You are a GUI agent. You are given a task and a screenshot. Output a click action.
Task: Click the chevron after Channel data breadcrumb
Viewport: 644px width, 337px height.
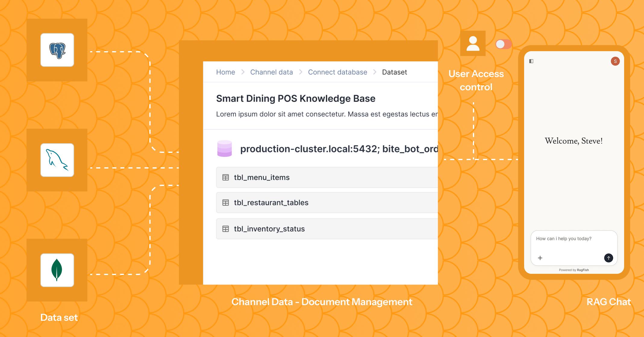[x=301, y=72]
